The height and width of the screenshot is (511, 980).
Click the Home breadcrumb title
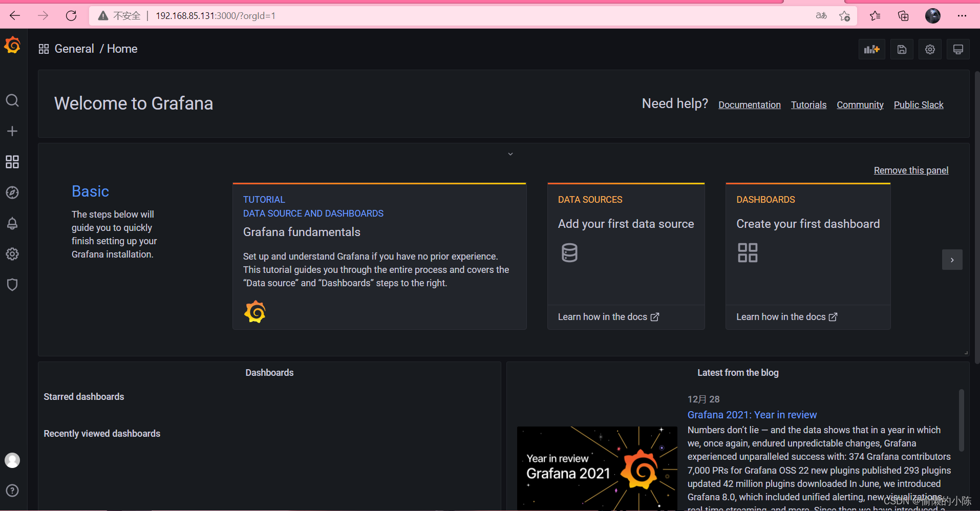[122, 49]
